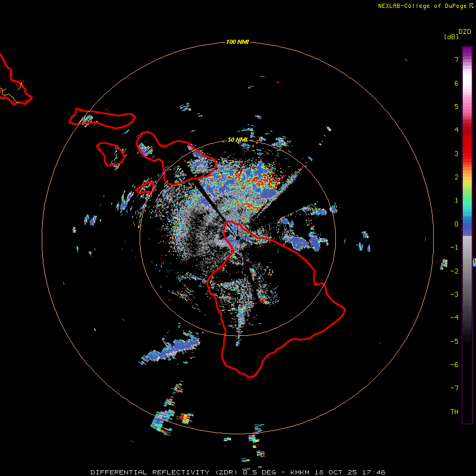Click the DIFFERENTIAL REFLECTIVITY (ZDR) caption text
Image resolution: width=476 pixels, height=476 pixels.
coord(164,472)
